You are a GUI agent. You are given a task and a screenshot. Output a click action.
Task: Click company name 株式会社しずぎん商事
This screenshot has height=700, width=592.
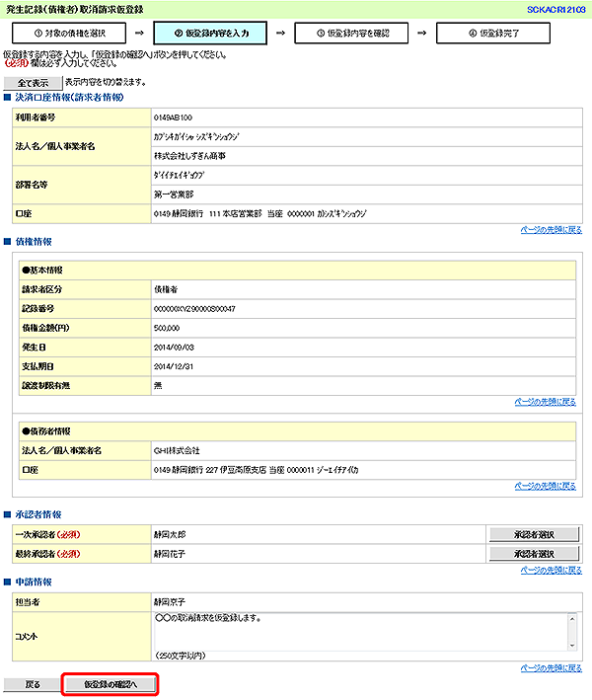tap(189, 156)
